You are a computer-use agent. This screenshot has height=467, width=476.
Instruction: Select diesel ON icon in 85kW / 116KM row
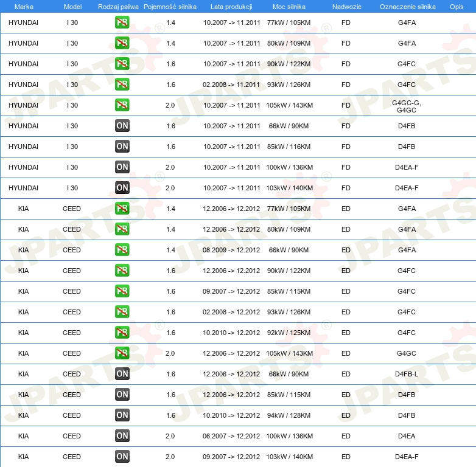tap(122, 146)
